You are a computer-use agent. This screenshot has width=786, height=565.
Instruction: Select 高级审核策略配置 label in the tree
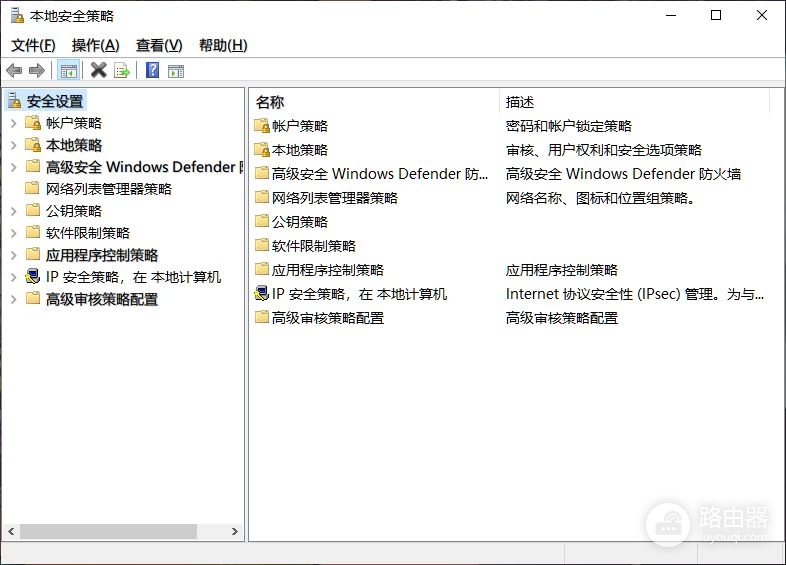coord(102,299)
